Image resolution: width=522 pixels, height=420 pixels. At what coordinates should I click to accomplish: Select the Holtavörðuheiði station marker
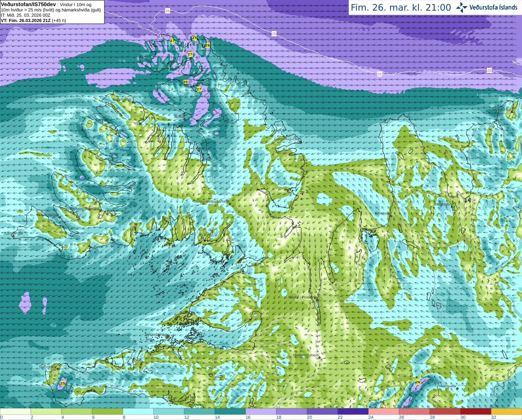pyautogui.click(x=319, y=358)
